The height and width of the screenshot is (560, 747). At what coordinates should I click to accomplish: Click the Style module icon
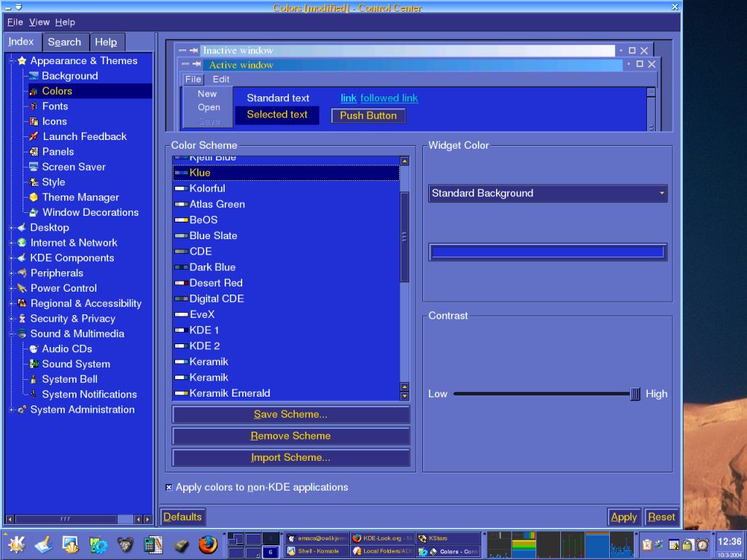coord(34,182)
